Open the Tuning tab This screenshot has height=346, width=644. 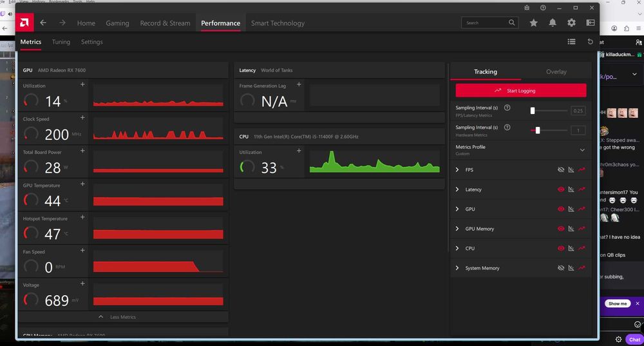point(61,42)
